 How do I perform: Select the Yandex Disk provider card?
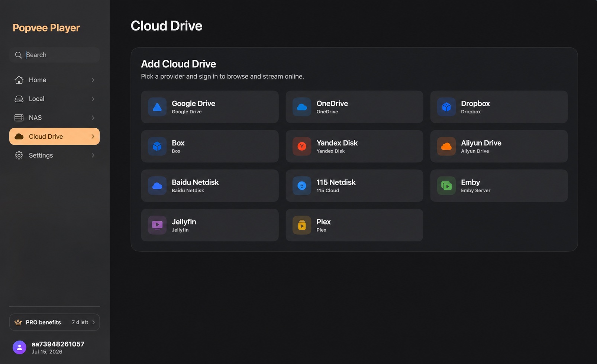tap(354, 146)
